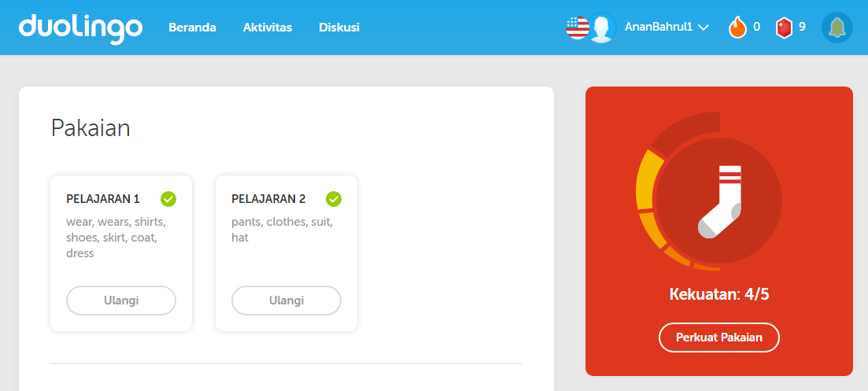Open the Aktivitas page
The height and width of the screenshot is (391, 868).
[x=268, y=27]
